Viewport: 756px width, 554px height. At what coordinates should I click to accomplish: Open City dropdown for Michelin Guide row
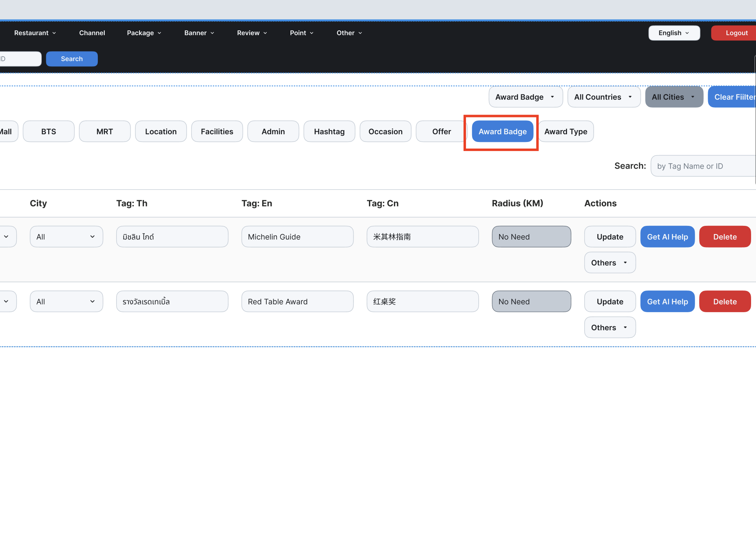click(x=66, y=237)
